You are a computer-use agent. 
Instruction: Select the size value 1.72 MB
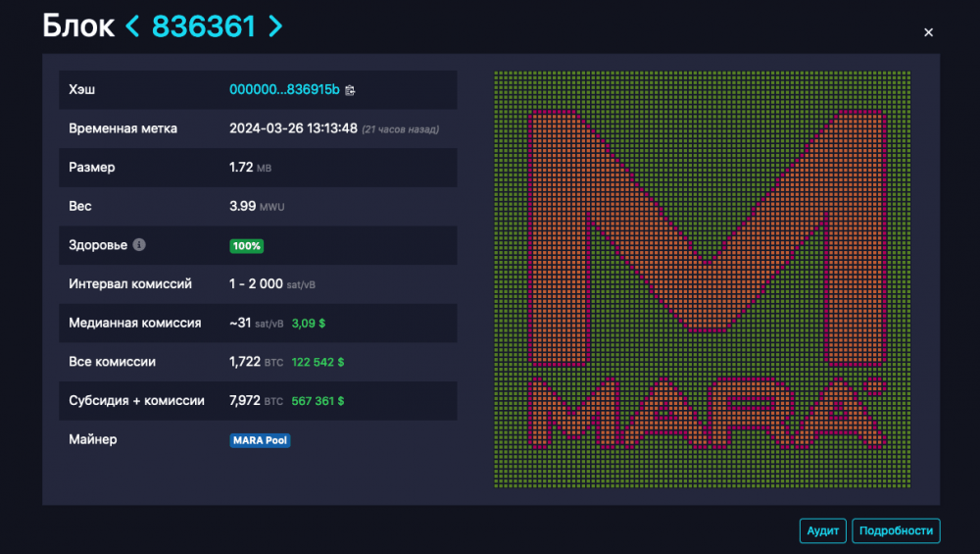(x=250, y=167)
